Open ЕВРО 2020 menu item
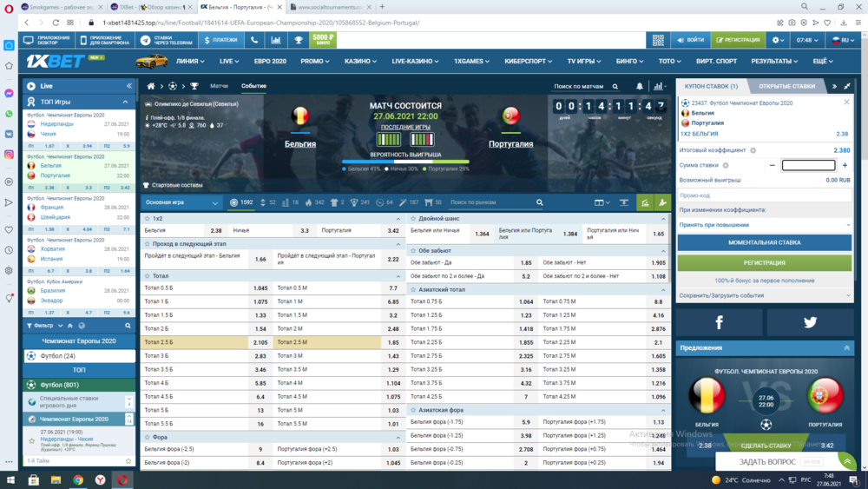Screen dimensions: 868x489 point(270,62)
